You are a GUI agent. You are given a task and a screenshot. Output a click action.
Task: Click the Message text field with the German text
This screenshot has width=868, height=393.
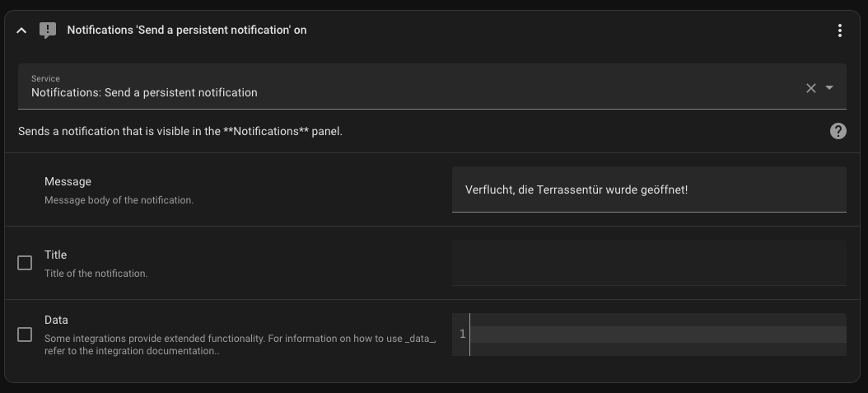coord(648,189)
